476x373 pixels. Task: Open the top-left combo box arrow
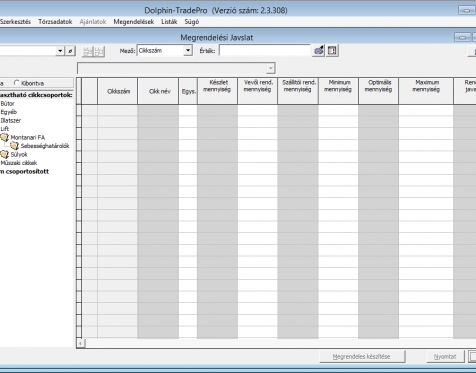[x=60, y=51]
